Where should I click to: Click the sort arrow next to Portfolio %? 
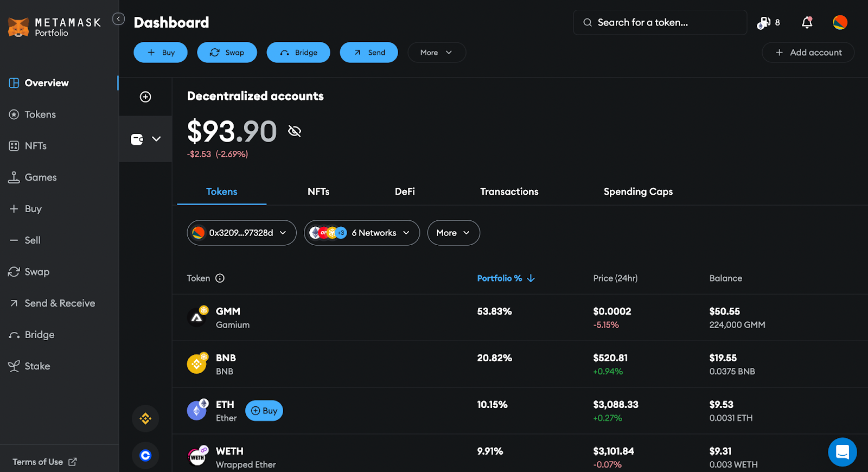[531, 278]
